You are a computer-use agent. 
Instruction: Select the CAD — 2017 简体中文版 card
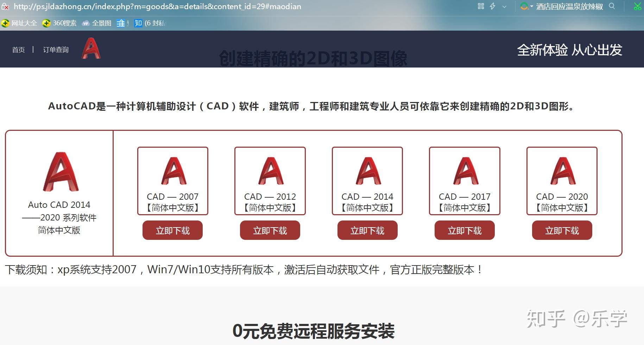tap(465, 181)
